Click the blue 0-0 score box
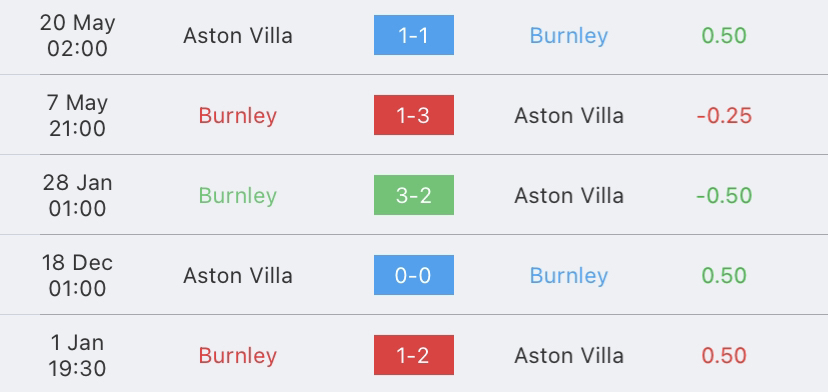Screen dimensions: 828x392 tap(413, 275)
